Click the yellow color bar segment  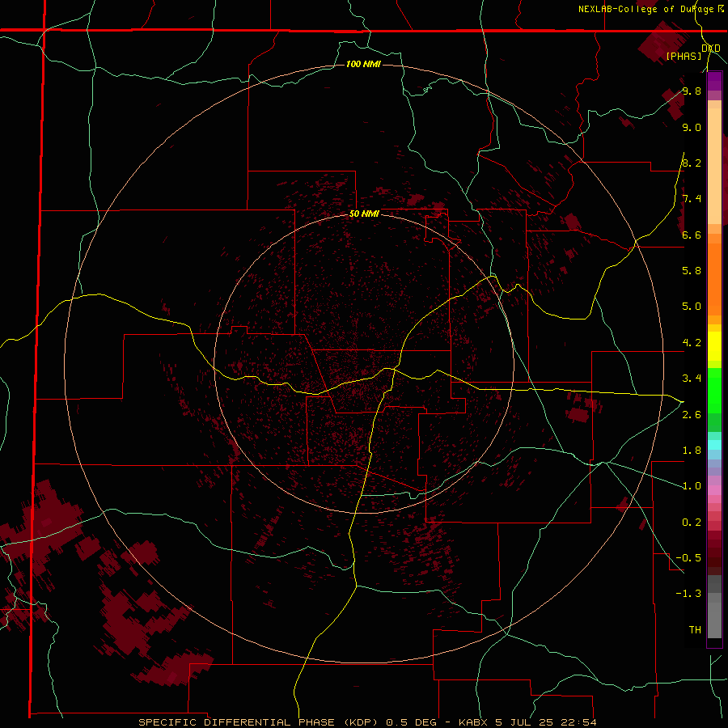(714, 346)
